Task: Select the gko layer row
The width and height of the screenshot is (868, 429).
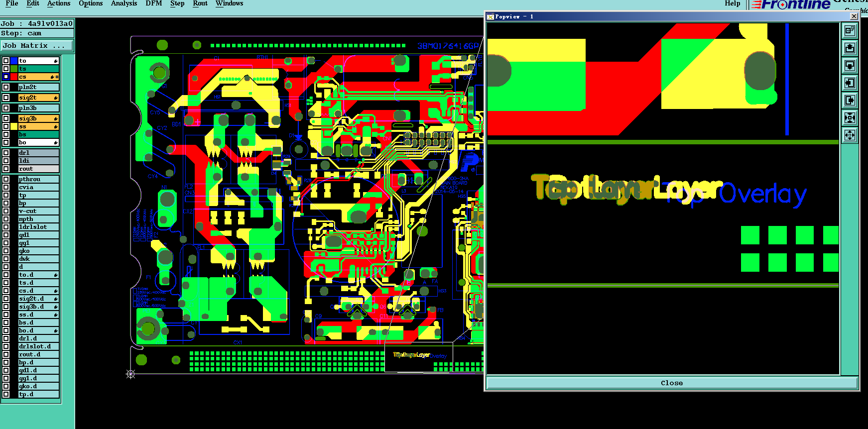Action: [39, 251]
